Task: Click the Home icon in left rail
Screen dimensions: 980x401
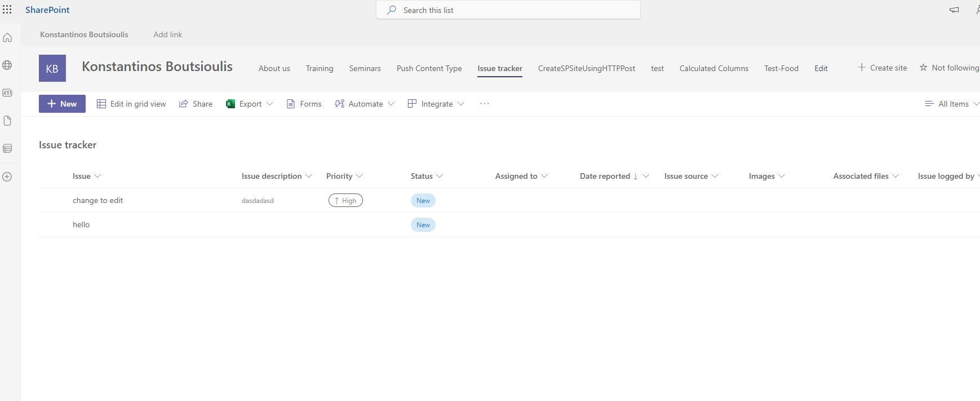Action: 7,38
